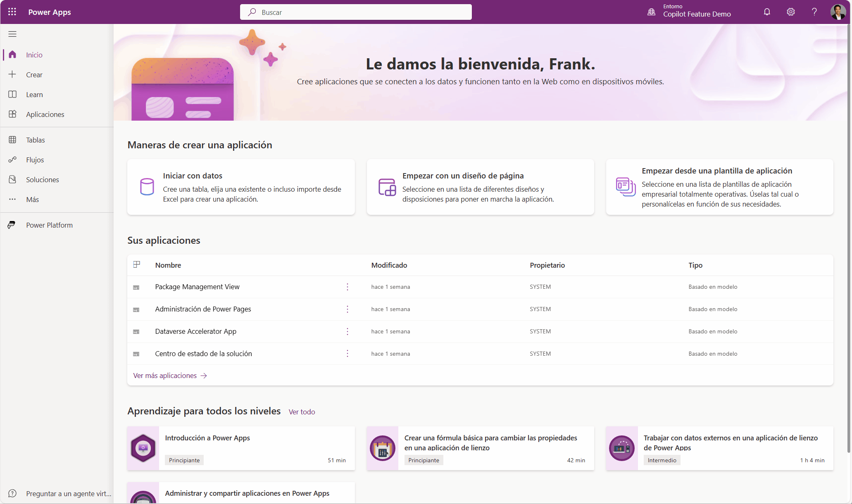Select Crear in the navigation menu
The width and height of the screenshot is (852, 504).
[x=35, y=74]
